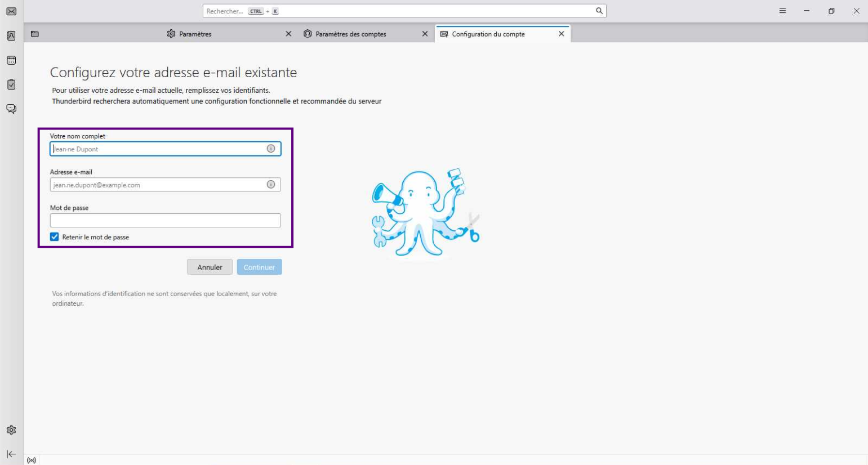This screenshot has width=868, height=465.
Task: Collapse the spaces toolbar arrow icon
Action: click(11, 454)
